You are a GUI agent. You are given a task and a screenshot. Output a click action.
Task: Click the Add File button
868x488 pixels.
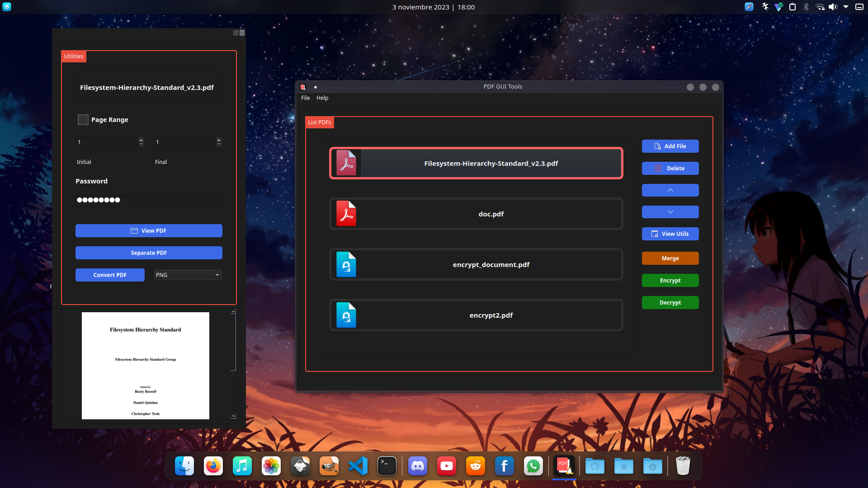coord(670,146)
